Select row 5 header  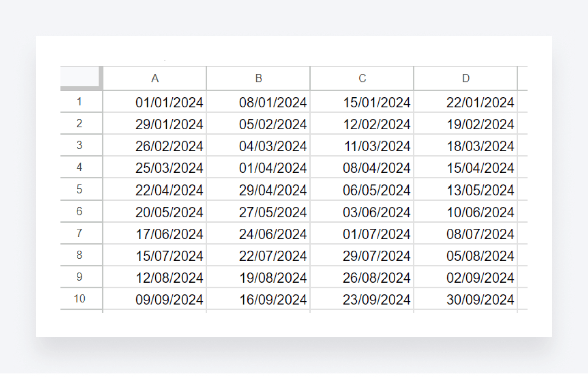click(81, 189)
